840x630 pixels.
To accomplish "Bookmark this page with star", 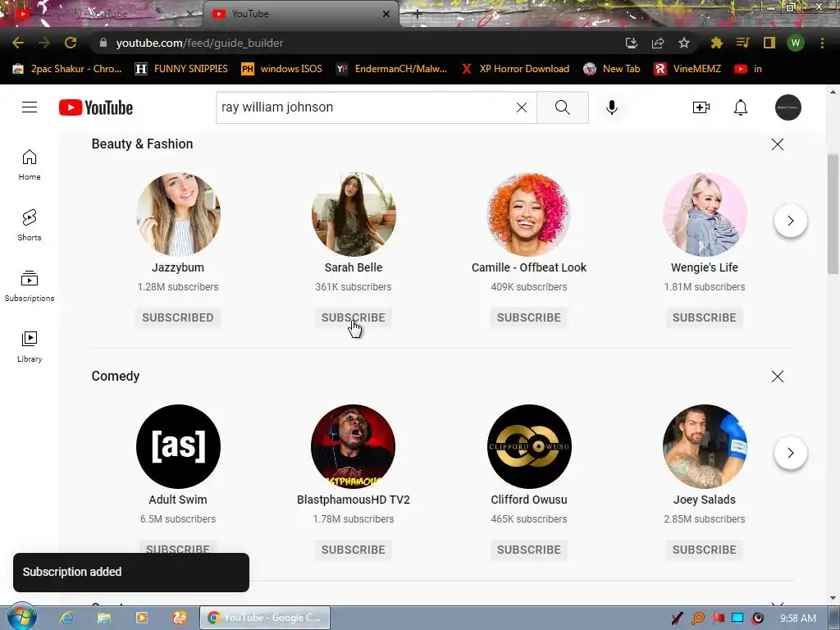I will pyautogui.click(x=683, y=43).
